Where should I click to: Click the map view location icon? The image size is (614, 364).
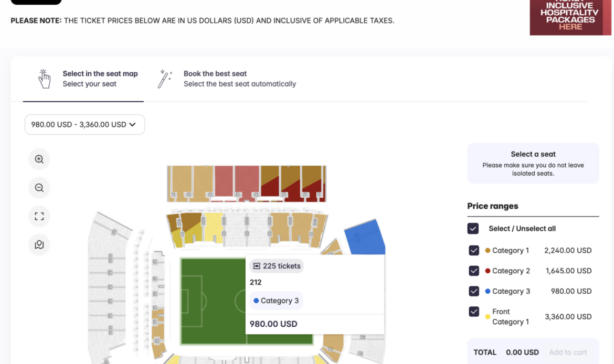pyautogui.click(x=39, y=244)
